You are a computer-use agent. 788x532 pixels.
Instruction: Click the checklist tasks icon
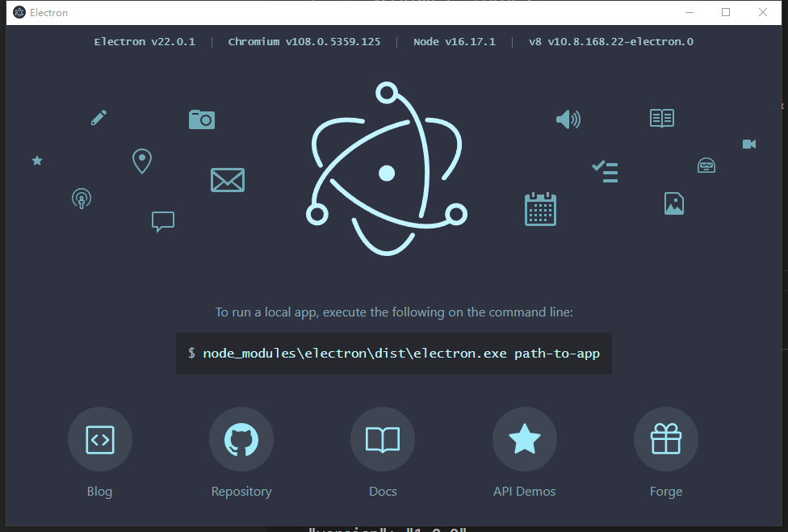tap(605, 171)
